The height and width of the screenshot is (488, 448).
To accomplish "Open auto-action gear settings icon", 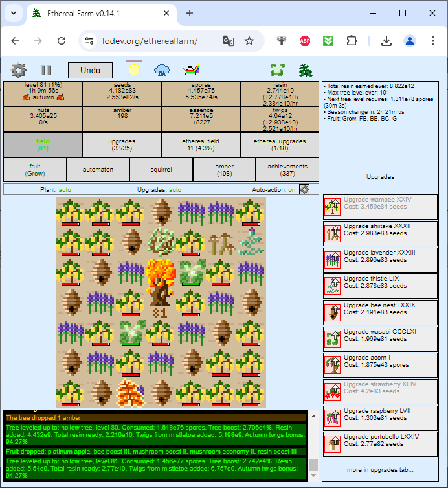I will pos(304,189).
